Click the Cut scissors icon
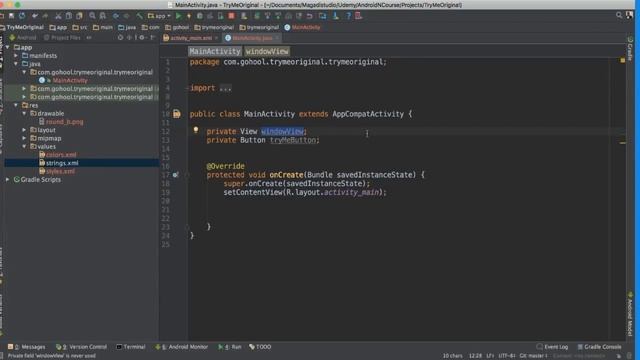The image size is (640, 360). pyautogui.click(x=58, y=16)
